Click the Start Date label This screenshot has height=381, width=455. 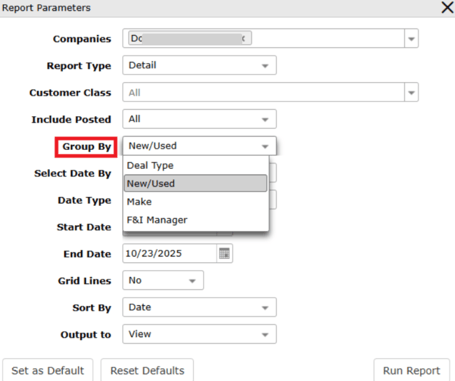(84, 227)
